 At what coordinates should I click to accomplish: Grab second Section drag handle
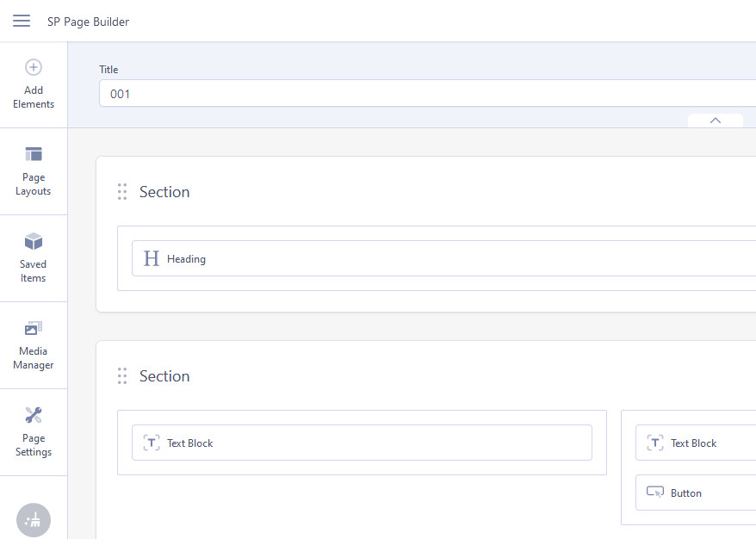point(122,376)
